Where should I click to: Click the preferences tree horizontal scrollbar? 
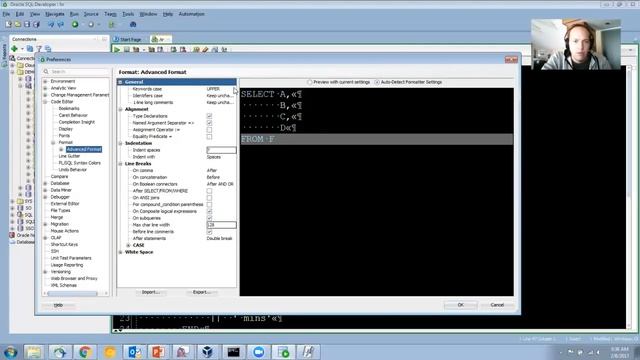72,293
